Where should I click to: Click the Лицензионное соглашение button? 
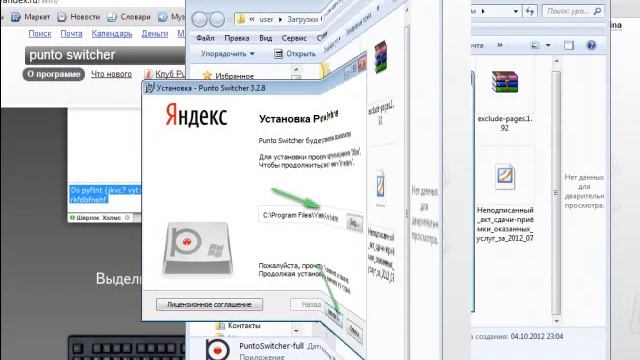tap(209, 304)
